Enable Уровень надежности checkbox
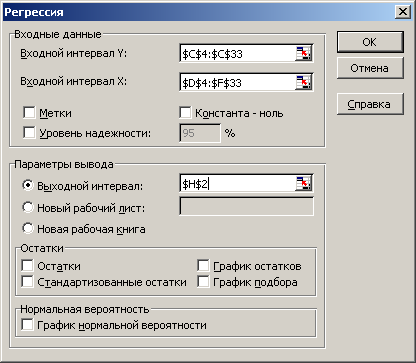 29,133
